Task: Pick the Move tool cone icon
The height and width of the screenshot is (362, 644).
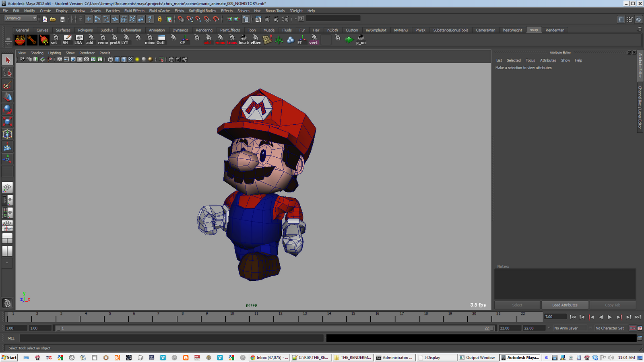Action: pyautogui.click(x=7, y=97)
